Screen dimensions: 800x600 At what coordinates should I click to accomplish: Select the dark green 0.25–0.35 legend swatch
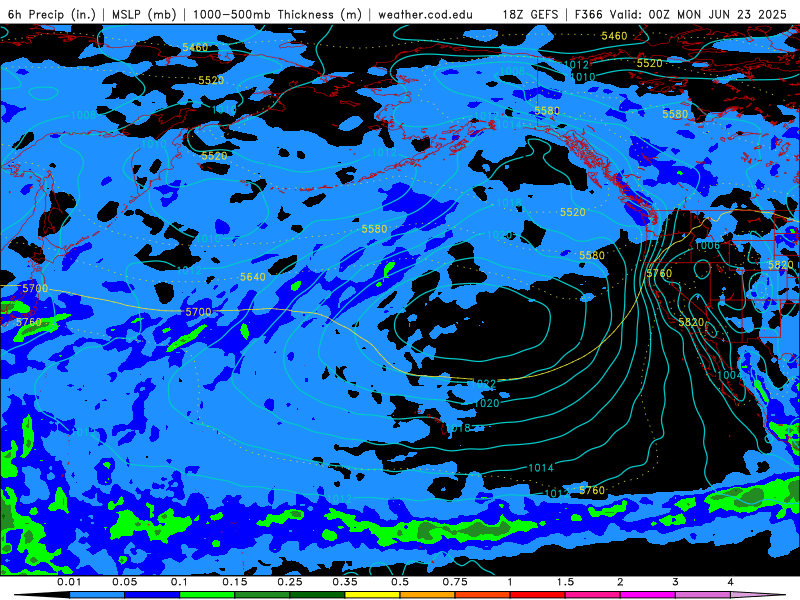coord(317,595)
